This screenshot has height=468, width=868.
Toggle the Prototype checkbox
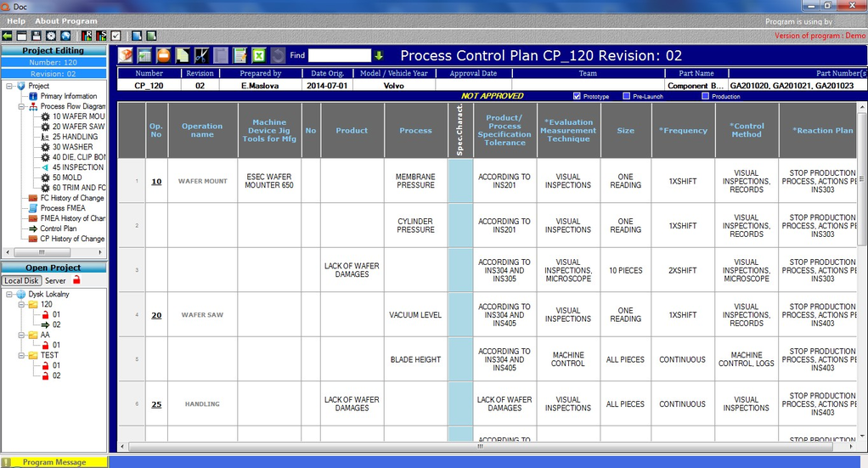click(577, 96)
